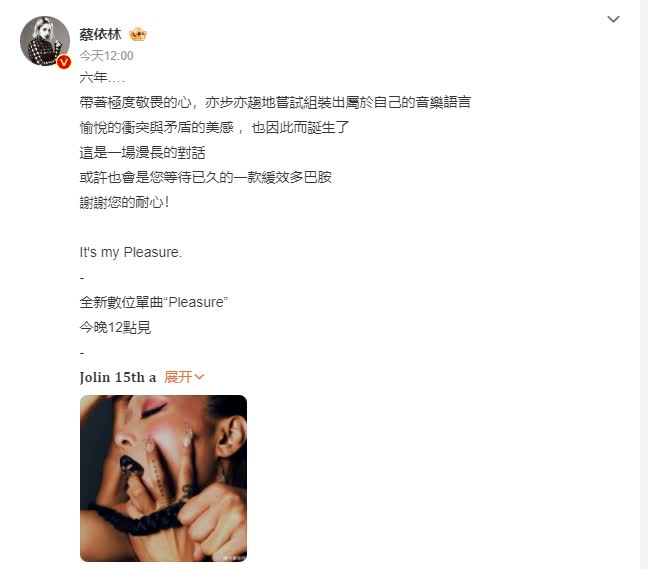Viewport: 648px width, 569px height.
Task: Click the 謝謝您的耐心! line
Action: [x=124, y=202]
